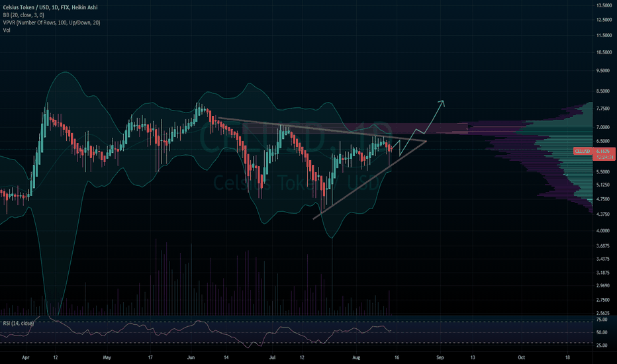The height and width of the screenshot is (364, 617).
Task: Click the 4.7500 price axis label
Action: point(604,199)
